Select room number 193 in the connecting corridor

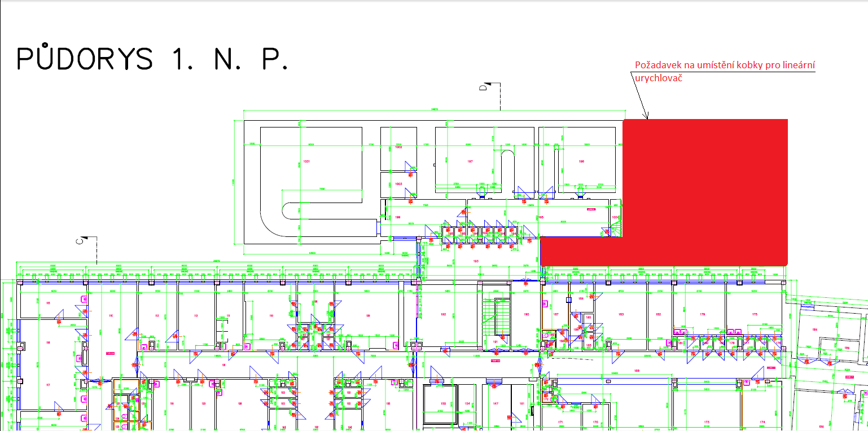click(476, 262)
